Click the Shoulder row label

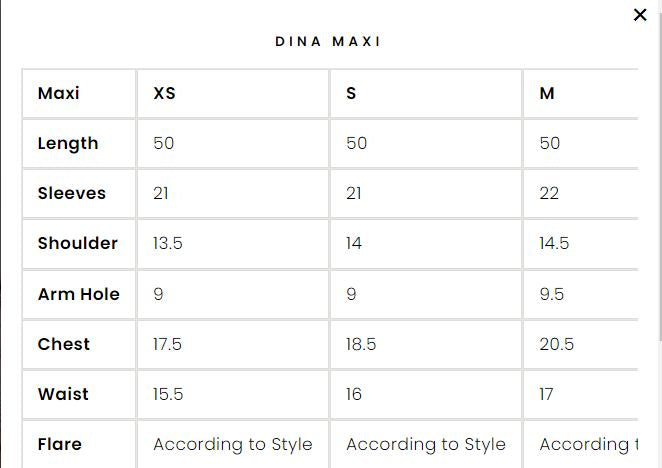[x=77, y=243]
